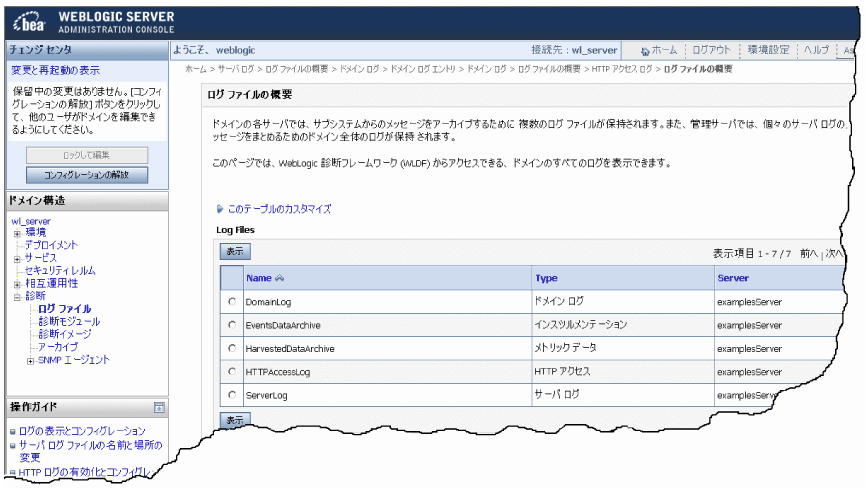Click the sort arrow icon next to Name
867x488 pixels.
(279, 278)
